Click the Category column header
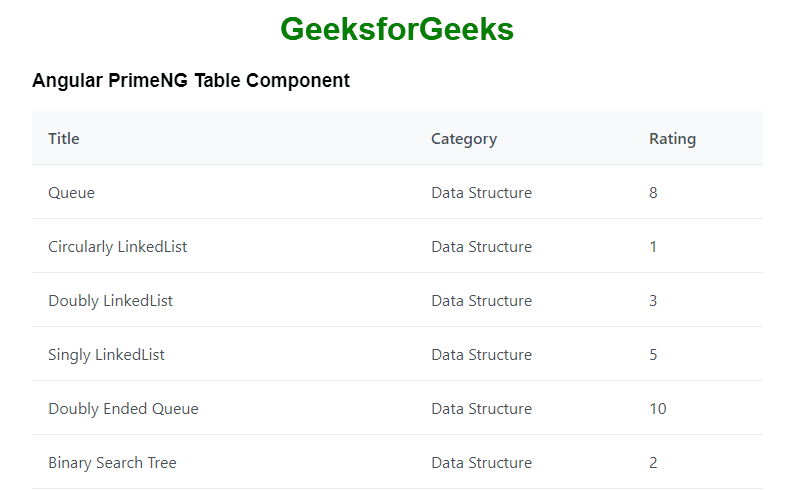 point(464,139)
